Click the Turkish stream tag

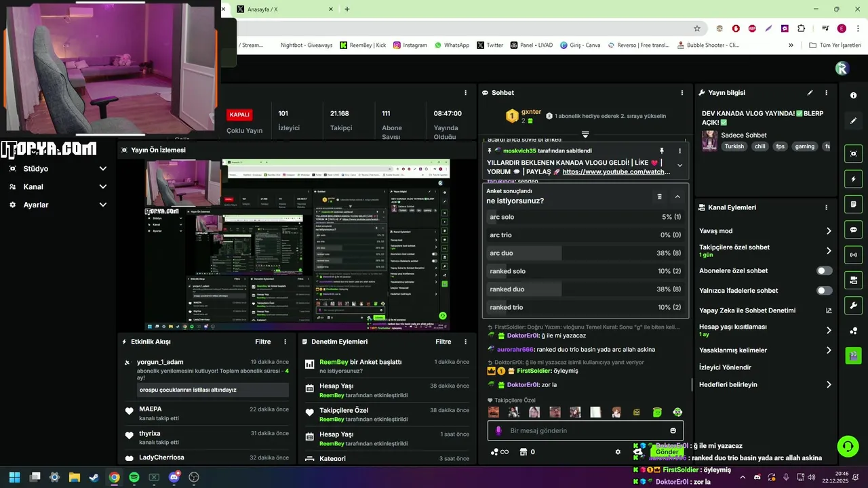coord(734,146)
